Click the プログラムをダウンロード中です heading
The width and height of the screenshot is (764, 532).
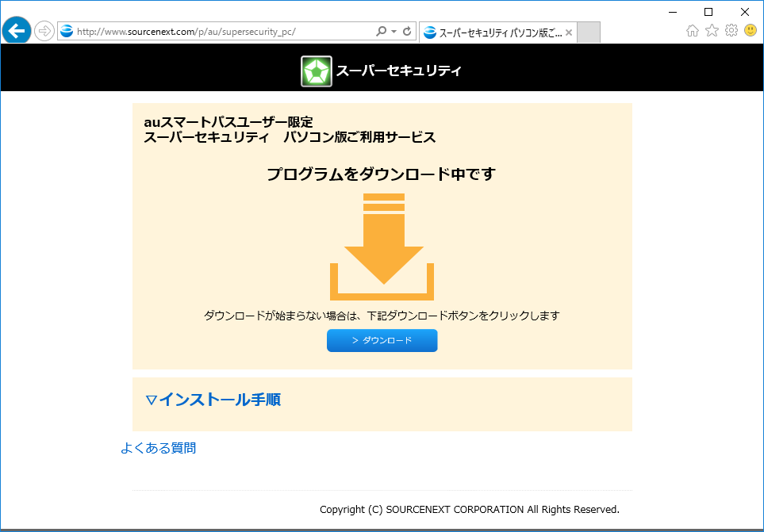(x=381, y=174)
